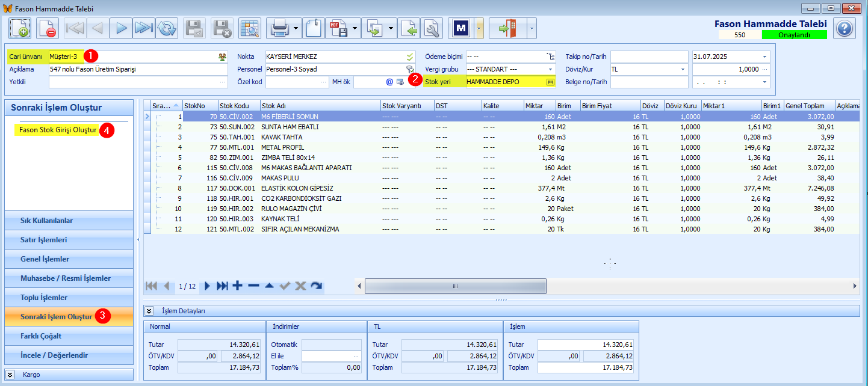Click Fason Stok Girişi Oluştur link

tap(58, 130)
